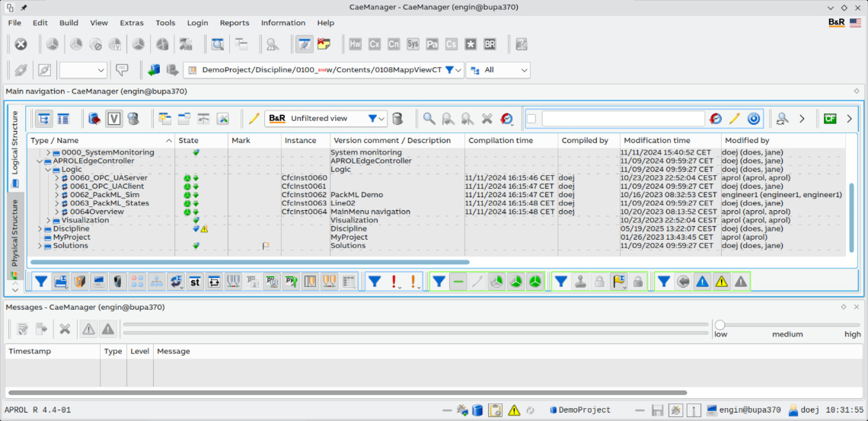Screen dimensions: 868x421
Task: Expand the Discipline tree node
Action: click(x=40, y=229)
